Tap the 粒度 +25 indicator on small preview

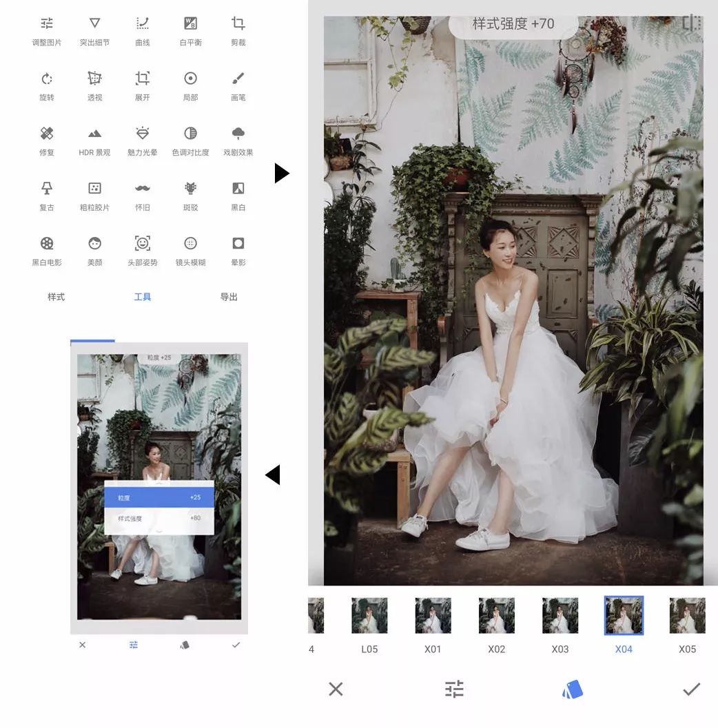(159, 357)
